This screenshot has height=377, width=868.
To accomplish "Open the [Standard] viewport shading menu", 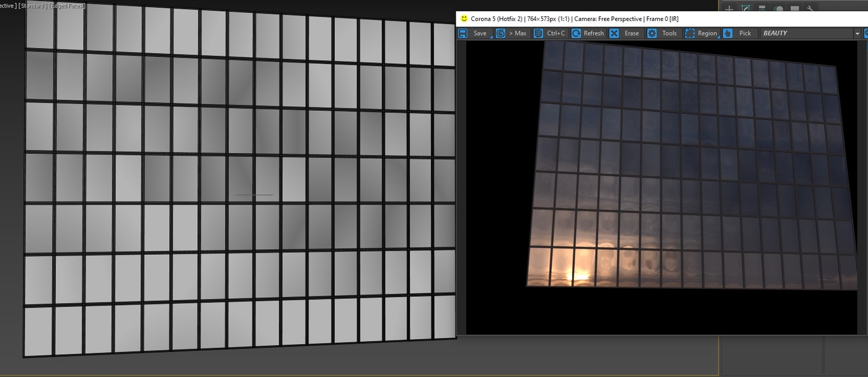I will point(31,6).
